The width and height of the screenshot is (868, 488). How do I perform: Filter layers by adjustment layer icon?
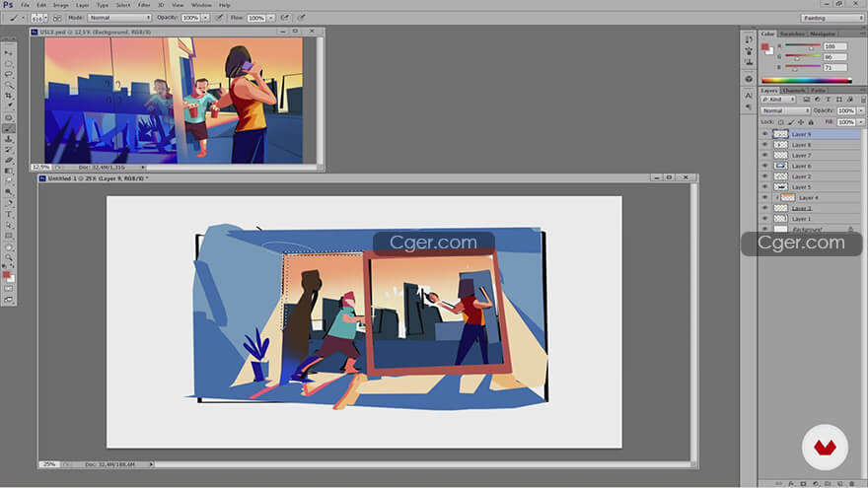tap(817, 99)
